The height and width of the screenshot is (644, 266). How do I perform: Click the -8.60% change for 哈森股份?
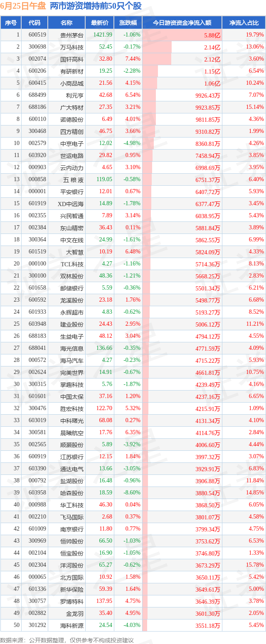pos(132,493)
